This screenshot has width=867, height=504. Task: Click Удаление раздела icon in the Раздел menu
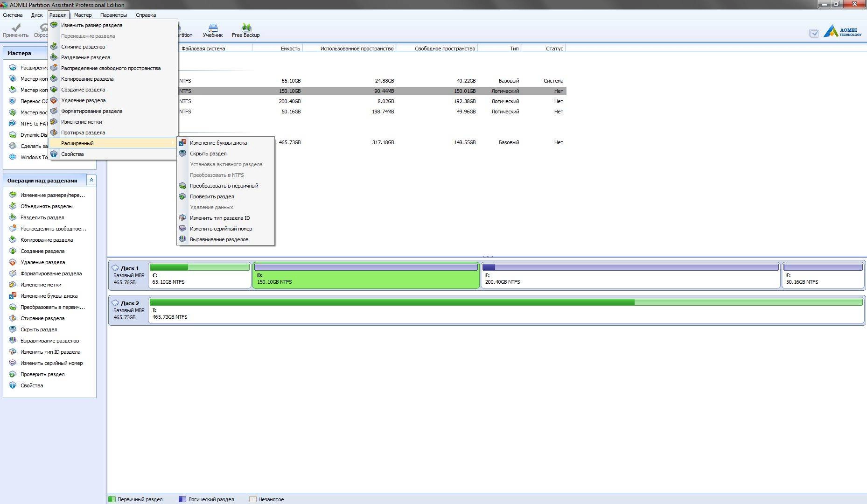click(x=54, y=100)
